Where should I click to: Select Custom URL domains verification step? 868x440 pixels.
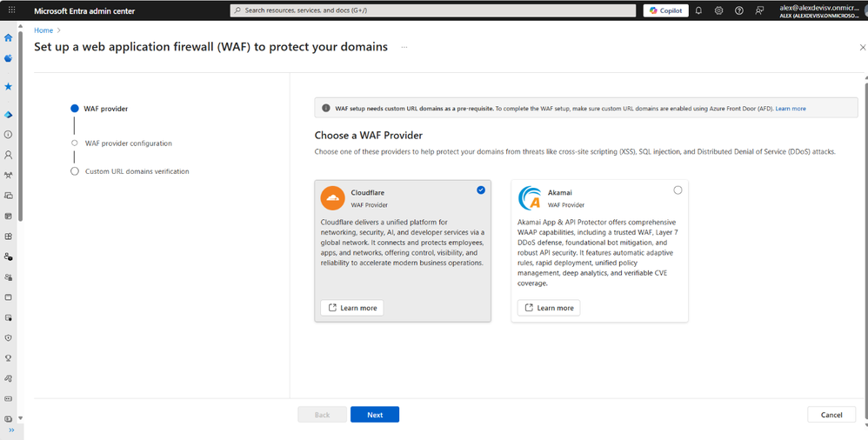[130, 171]
